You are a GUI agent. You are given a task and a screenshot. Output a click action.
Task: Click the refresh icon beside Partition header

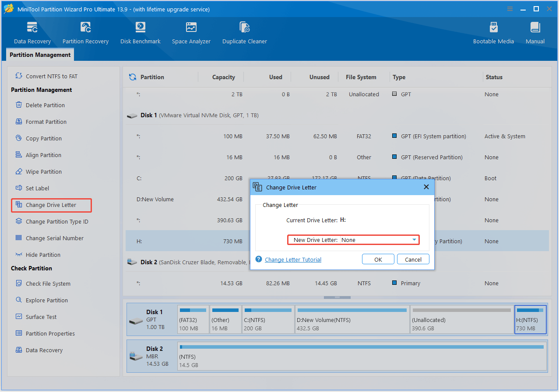click(132, 77)
